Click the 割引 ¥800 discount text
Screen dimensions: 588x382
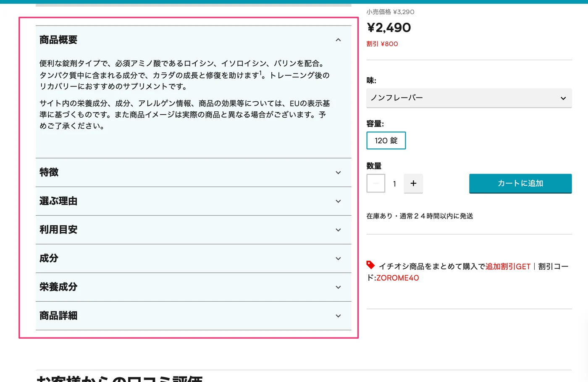[x=382, y=44]
